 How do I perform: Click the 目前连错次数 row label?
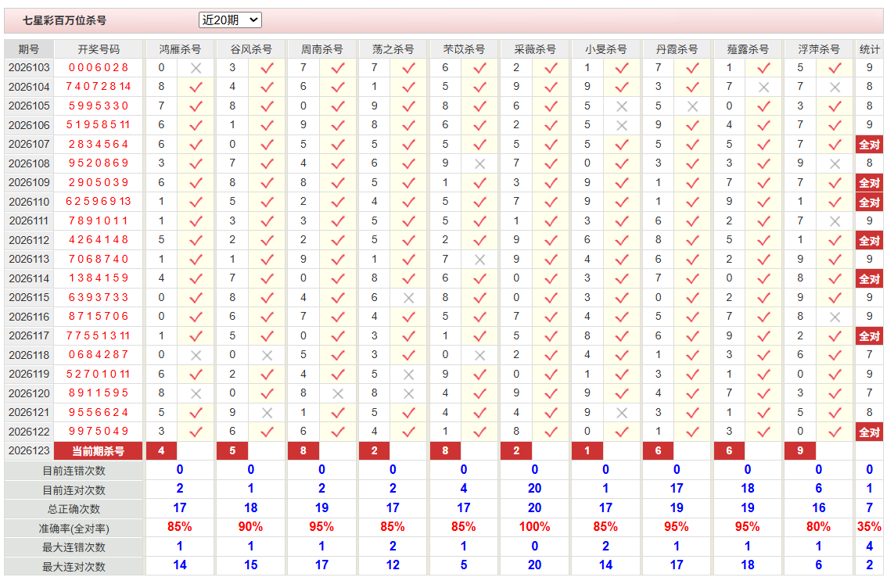[x=74, y=471]
